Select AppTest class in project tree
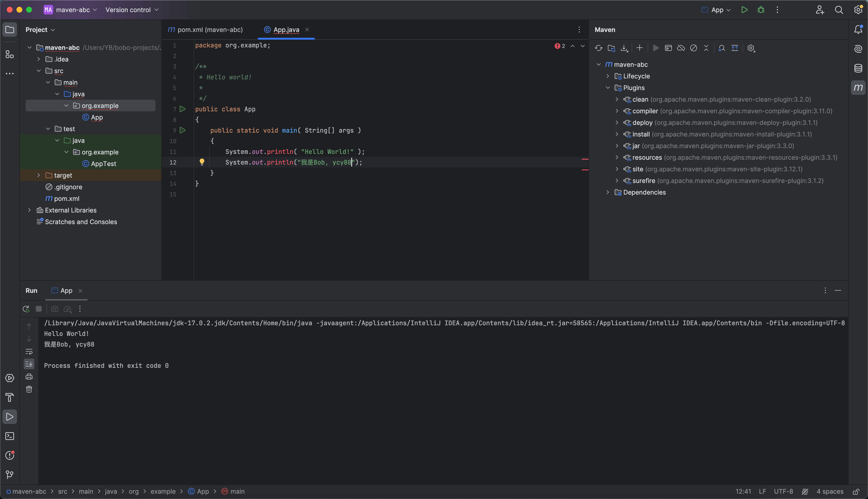This screenshot has width=868, height=499. click(x=99, y=164)
